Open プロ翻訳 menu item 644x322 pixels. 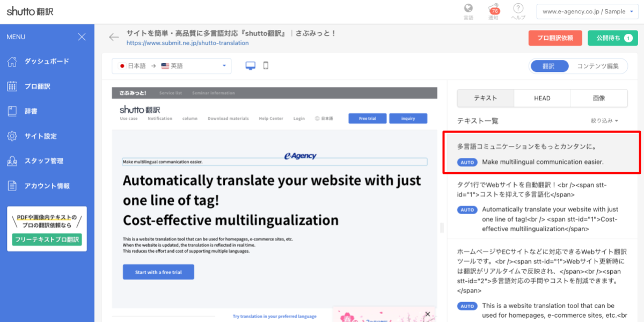click(x=37, y=86)
